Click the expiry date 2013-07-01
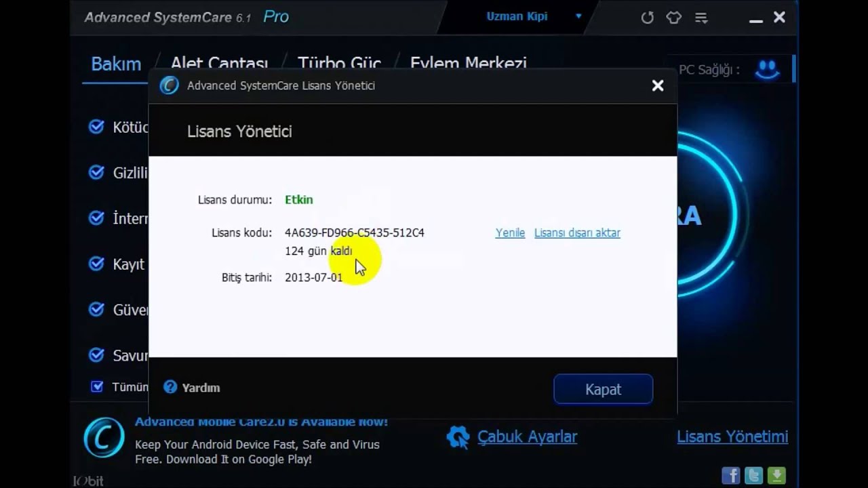The image size is (868, 488). 314,277
